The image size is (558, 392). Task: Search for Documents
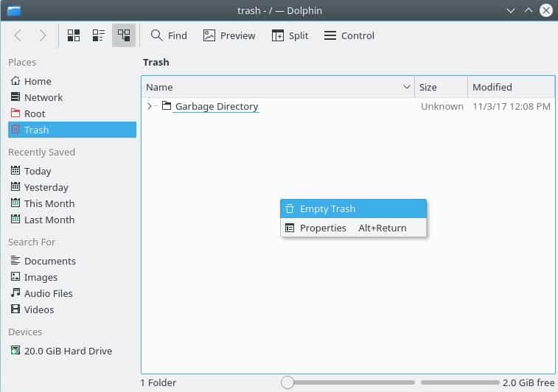click(72, 261)
